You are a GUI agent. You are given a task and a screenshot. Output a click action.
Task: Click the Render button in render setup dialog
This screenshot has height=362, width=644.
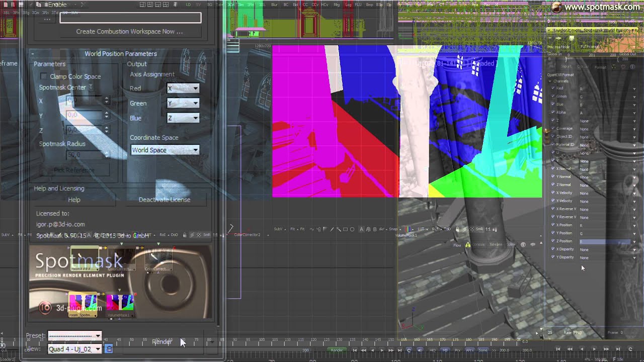click(x=162, y=342)
